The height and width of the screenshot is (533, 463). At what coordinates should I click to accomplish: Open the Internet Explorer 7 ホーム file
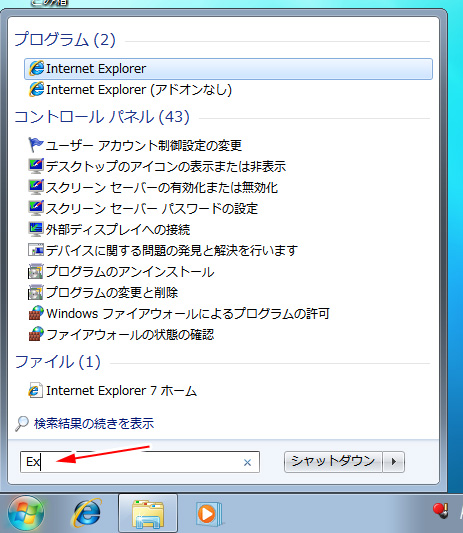(x=113, y=391)
